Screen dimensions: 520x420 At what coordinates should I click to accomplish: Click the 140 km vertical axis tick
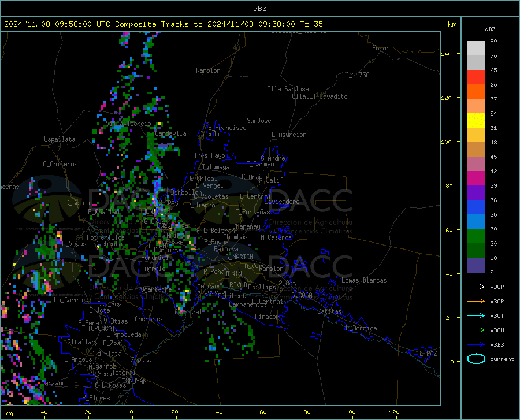click(x=447, y=54)
